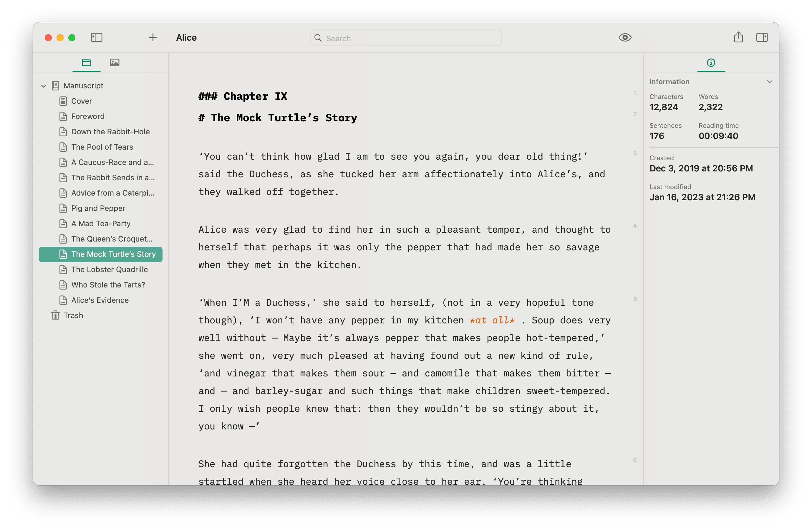
Task: Click the Characters count 12,824
Action: click(x=664, y=107)
